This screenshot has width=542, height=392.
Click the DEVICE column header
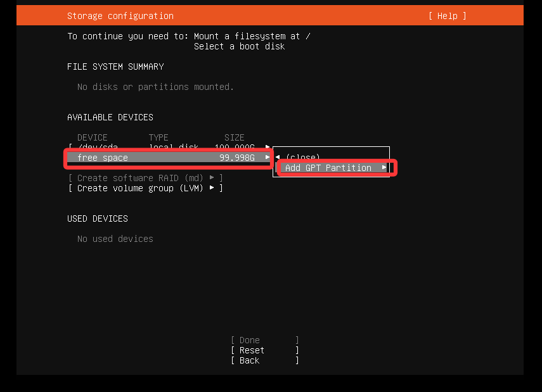[x=93, y=137]
